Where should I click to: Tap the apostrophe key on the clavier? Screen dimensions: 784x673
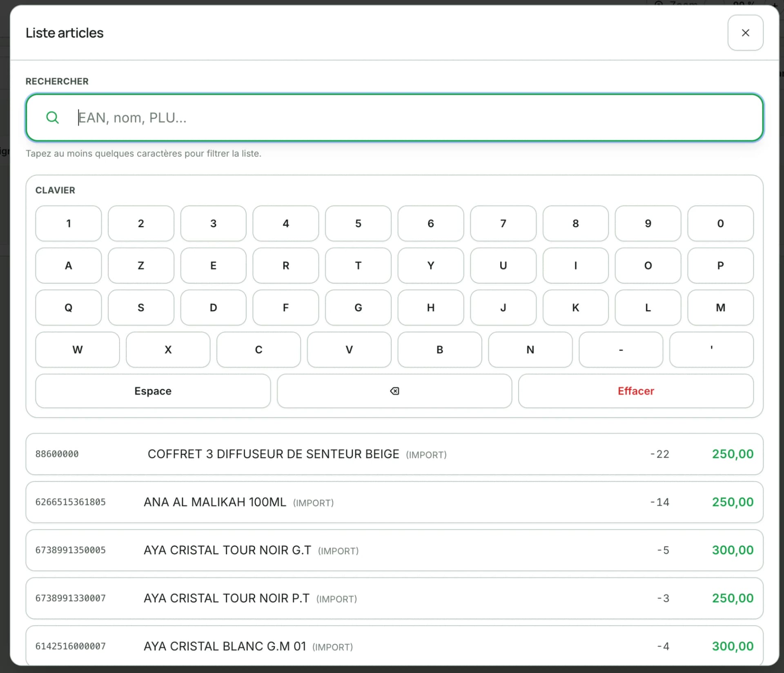[x=711, y=350]
